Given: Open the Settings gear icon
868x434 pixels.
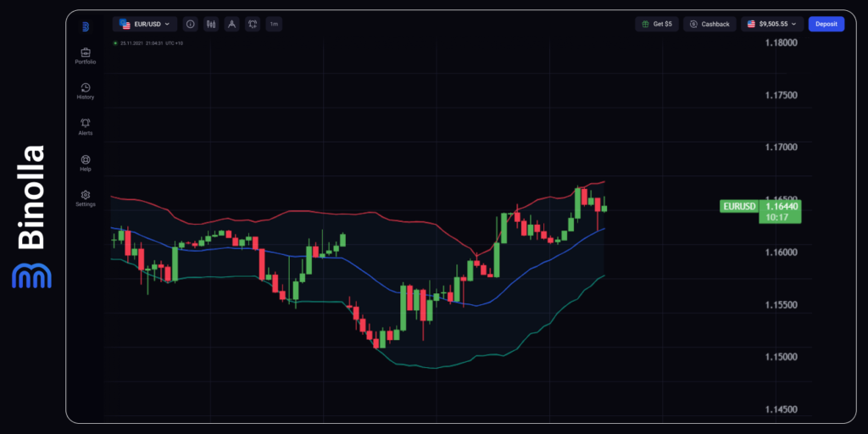Looking at the screenshot, I should point(86,195).
